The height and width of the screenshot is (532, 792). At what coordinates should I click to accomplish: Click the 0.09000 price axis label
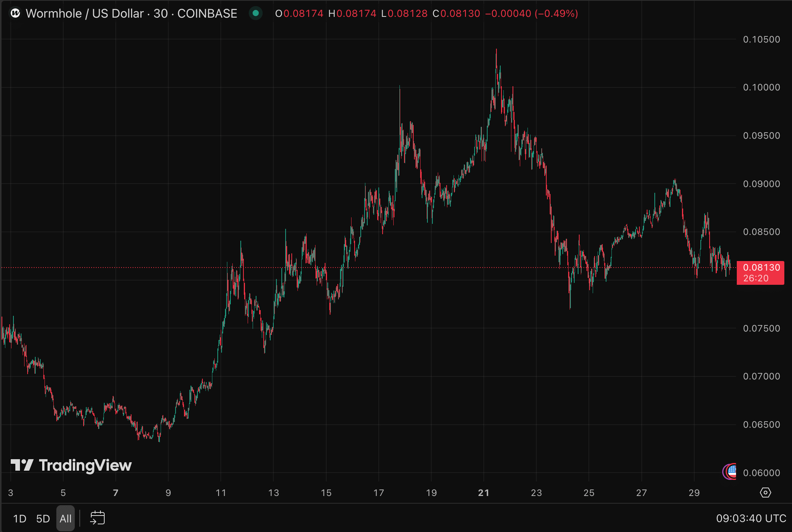761,184
